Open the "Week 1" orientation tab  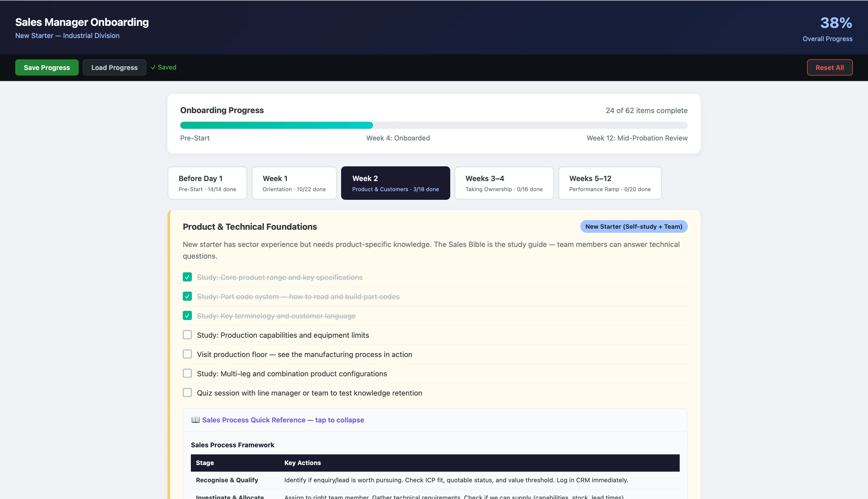[x=294, y=183]
